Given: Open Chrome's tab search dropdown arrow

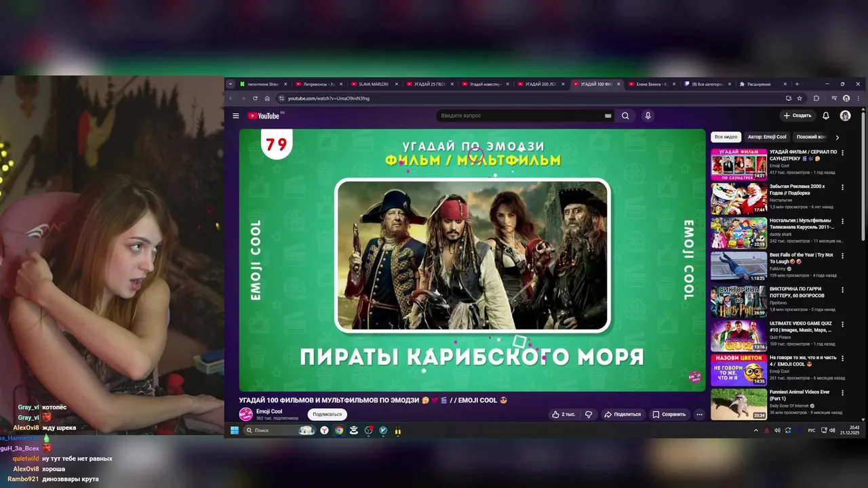Looking at the screenshot, I should [231, 84].
